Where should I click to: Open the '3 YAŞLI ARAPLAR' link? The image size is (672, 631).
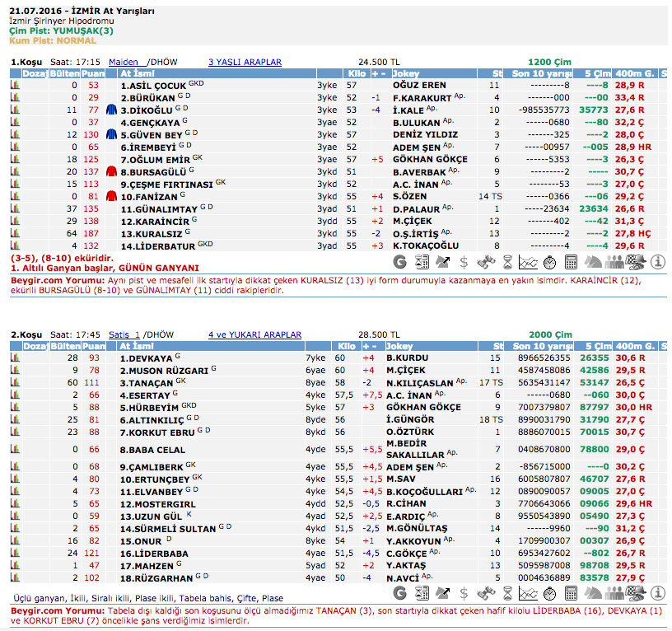click(x=245, y=62)
